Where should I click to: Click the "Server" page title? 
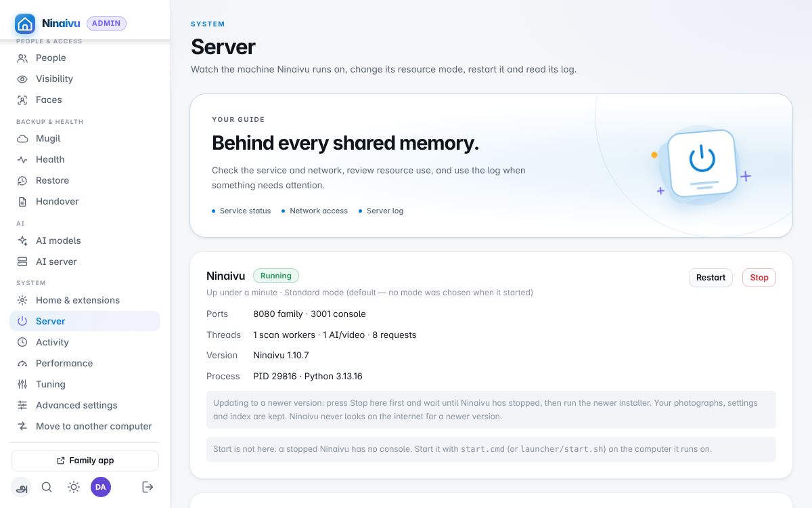(x=223, y=47)
